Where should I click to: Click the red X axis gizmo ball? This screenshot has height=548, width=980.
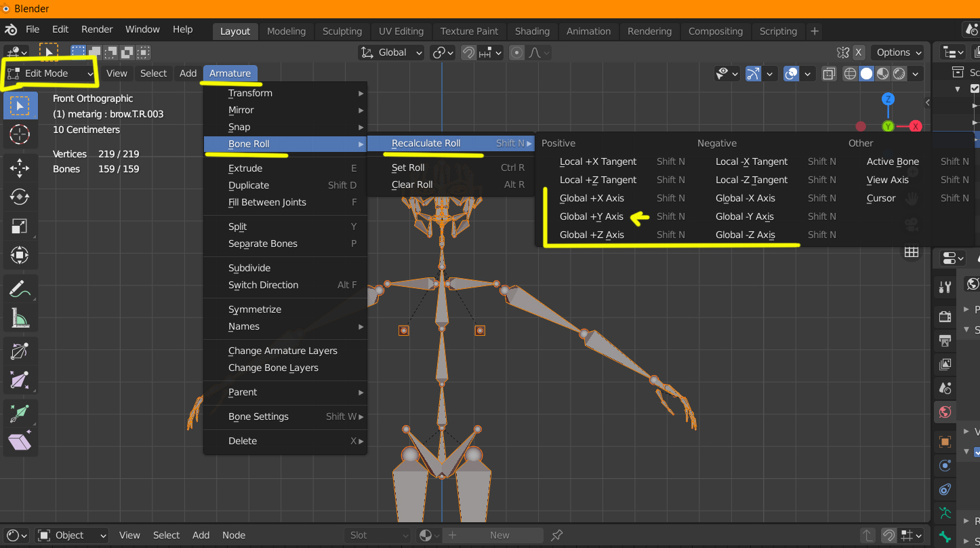tap(916, 126)
